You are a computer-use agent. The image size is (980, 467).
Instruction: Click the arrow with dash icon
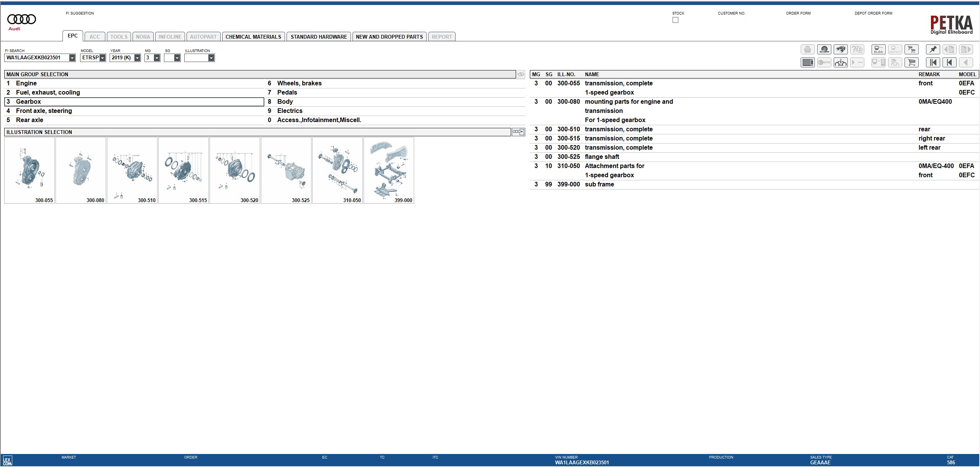click(x=857, y=62)
